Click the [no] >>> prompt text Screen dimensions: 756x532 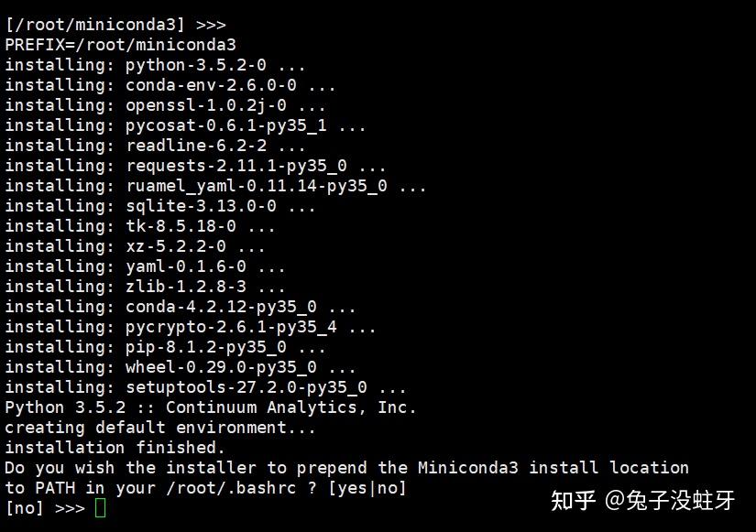point(45,508)
